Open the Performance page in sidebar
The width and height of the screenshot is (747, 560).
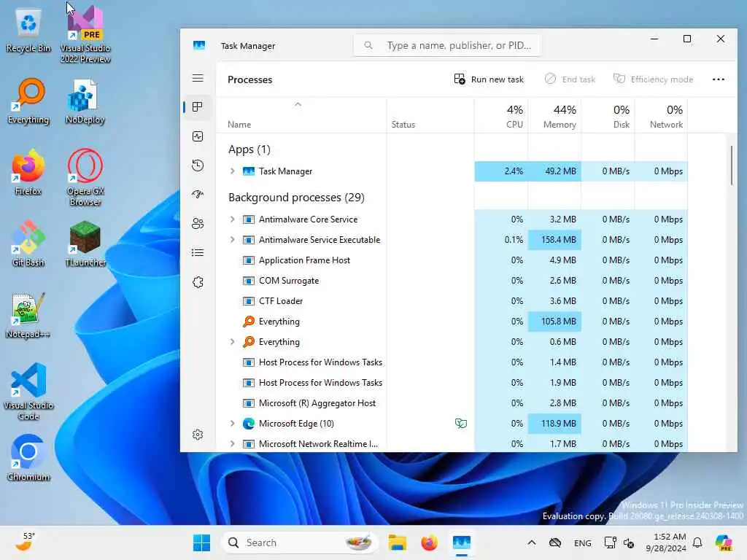point(198,136)
